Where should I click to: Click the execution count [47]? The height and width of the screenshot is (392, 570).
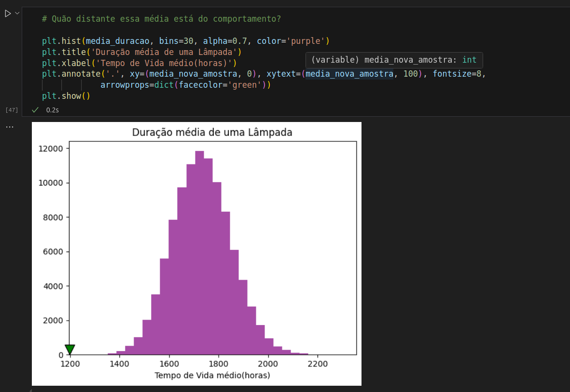[12, 110]
